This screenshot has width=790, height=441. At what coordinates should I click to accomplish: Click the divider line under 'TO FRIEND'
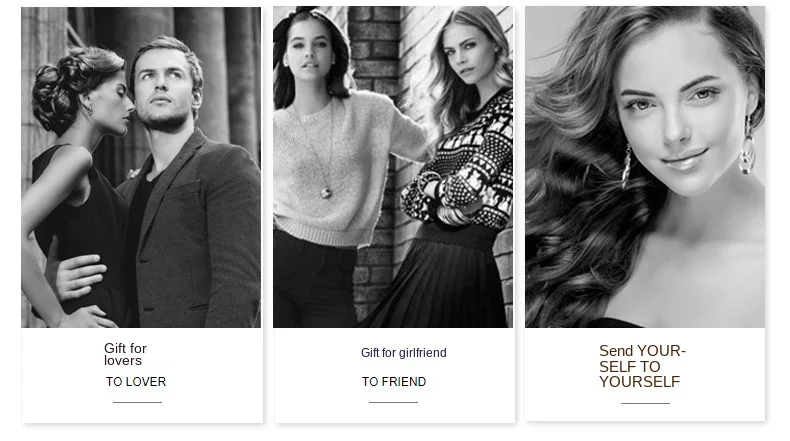coord(393,402)
